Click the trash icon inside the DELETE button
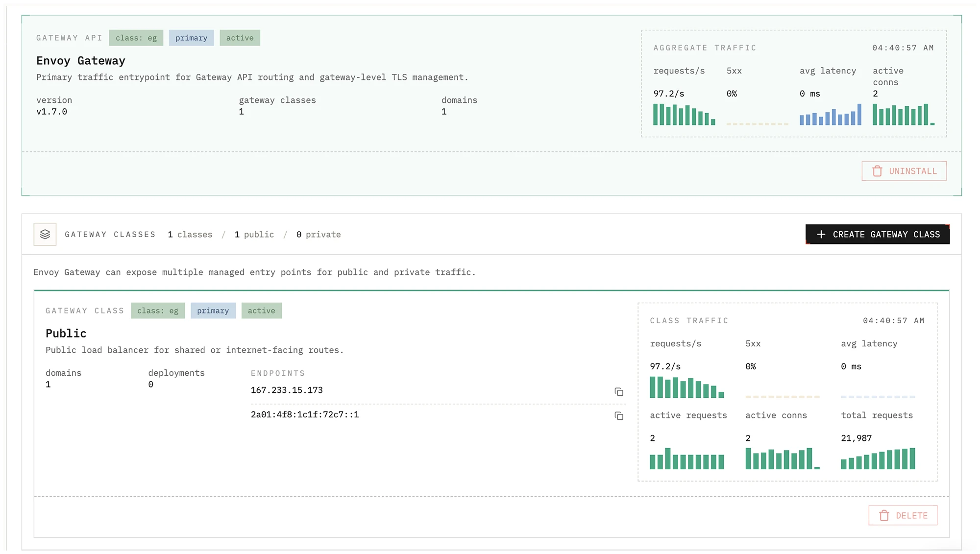The width and height of the screenshot is (980, 554). coord(884,515)
